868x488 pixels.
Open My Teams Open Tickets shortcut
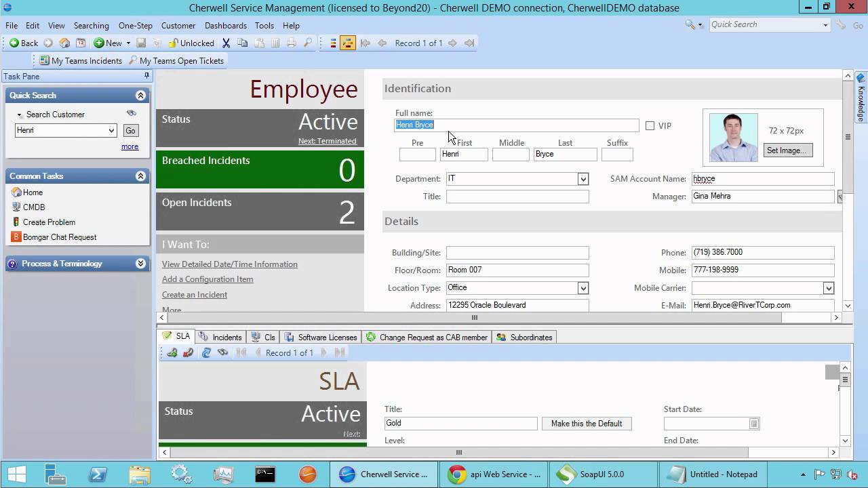[x=176, y=60]
